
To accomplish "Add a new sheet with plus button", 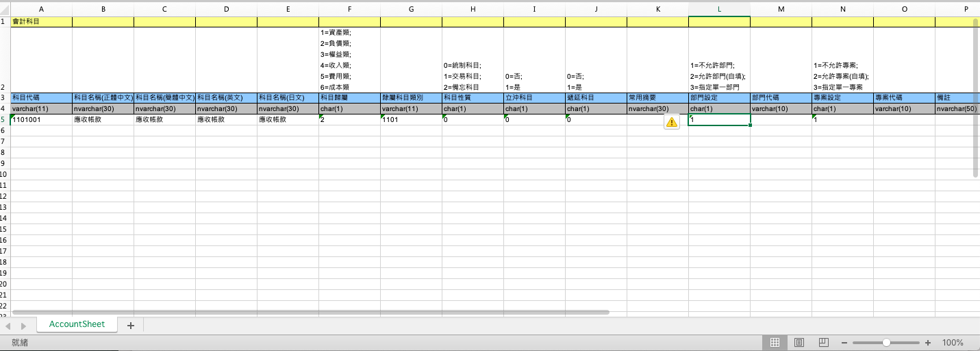I will pos(130,325).
